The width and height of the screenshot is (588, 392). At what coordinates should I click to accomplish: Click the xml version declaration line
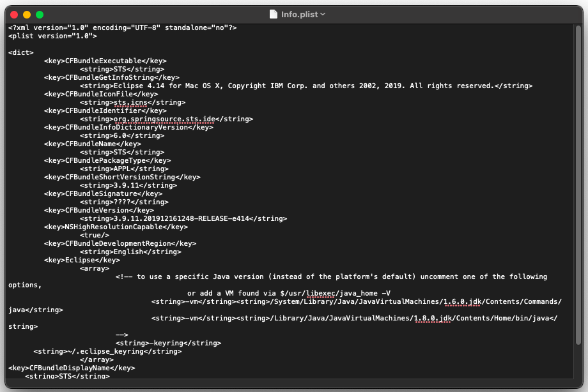pyautogui.click(x=122, y=27)
